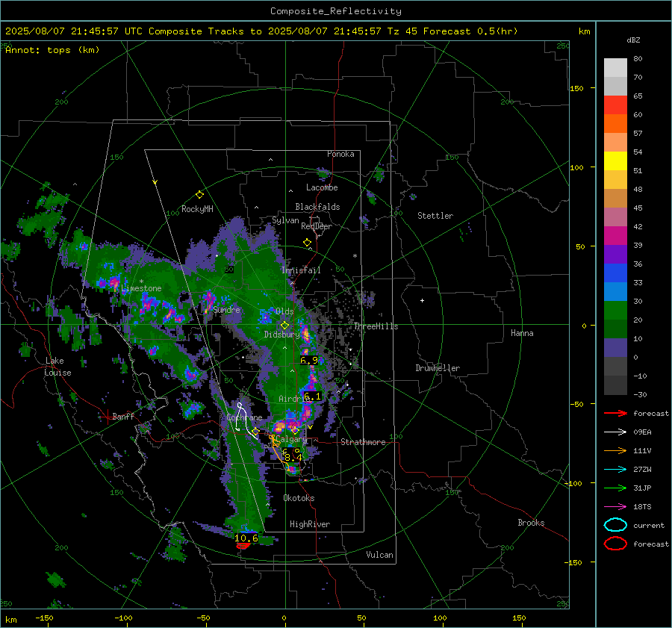
Task: Click the Composite_Reflectivity title
Action: point(336,11)
